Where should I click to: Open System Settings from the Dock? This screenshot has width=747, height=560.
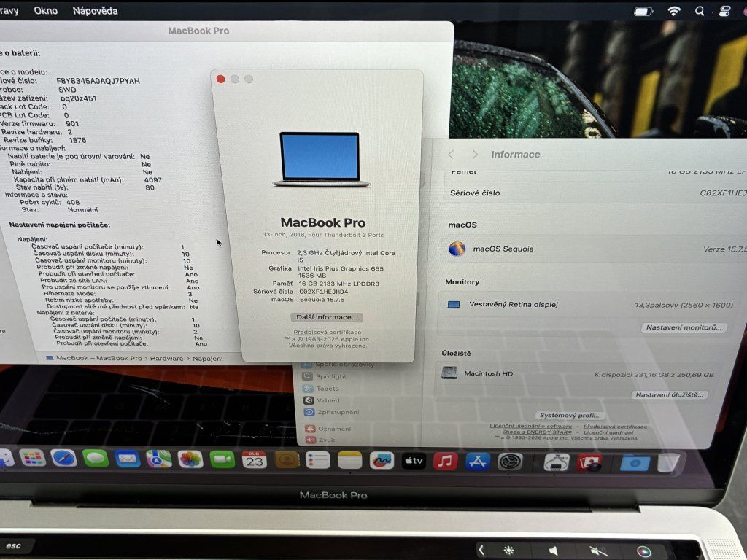coord(510,462)
